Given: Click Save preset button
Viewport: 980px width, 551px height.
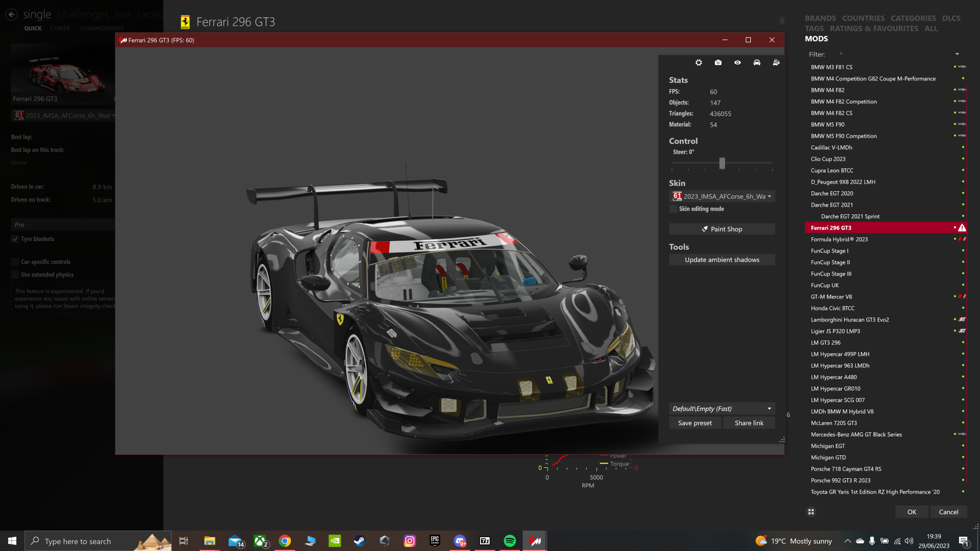Looking at the screenshot, I should pyautogui.click(x=695, y=423).
